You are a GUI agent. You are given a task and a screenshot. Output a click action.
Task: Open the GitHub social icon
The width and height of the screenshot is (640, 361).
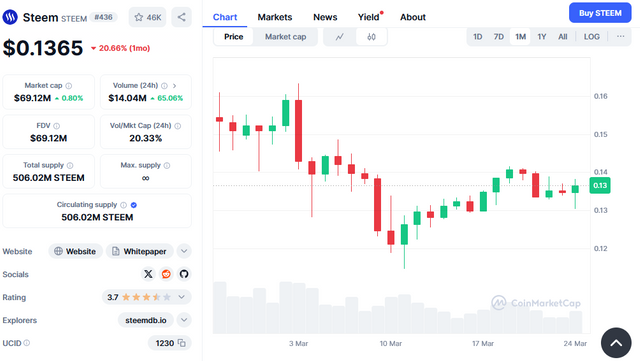pos(184,274)
